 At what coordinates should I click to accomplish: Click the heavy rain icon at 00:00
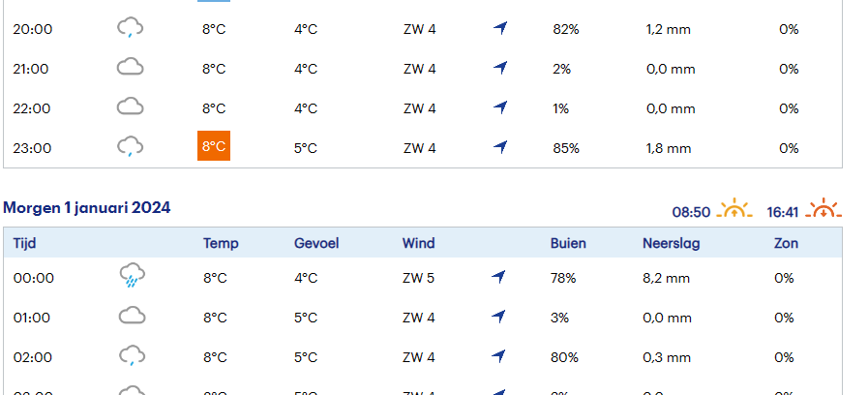[133, 276]
